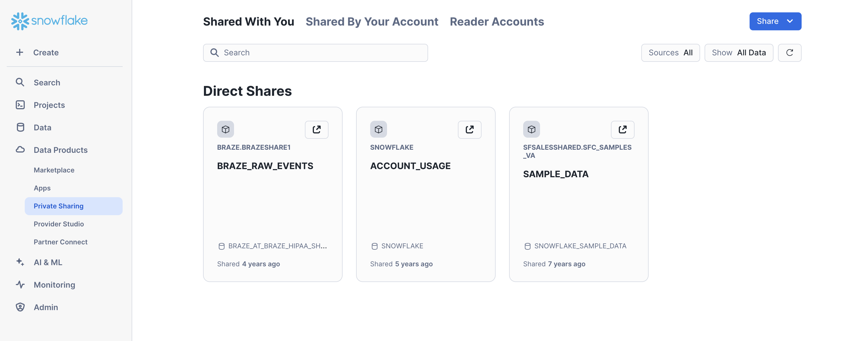
Task: Click the refresh icon button
Action: [x=790, y=52]
